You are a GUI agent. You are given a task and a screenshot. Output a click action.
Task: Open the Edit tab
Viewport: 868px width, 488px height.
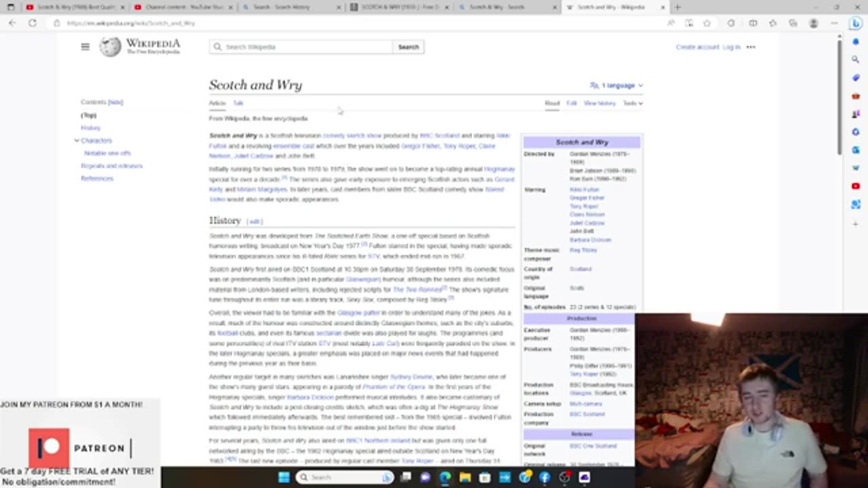click(572, 103)
